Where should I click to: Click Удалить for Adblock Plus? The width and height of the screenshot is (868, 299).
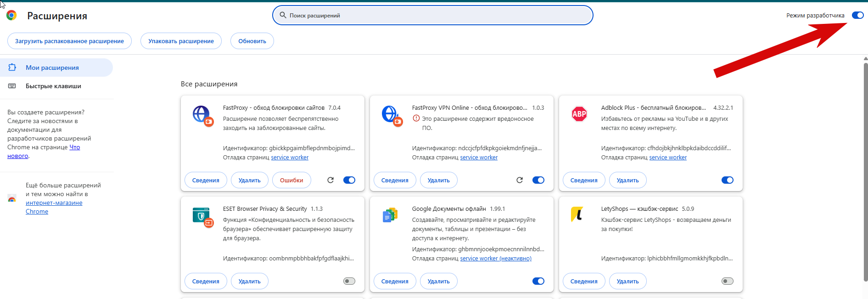coord(628,180)
